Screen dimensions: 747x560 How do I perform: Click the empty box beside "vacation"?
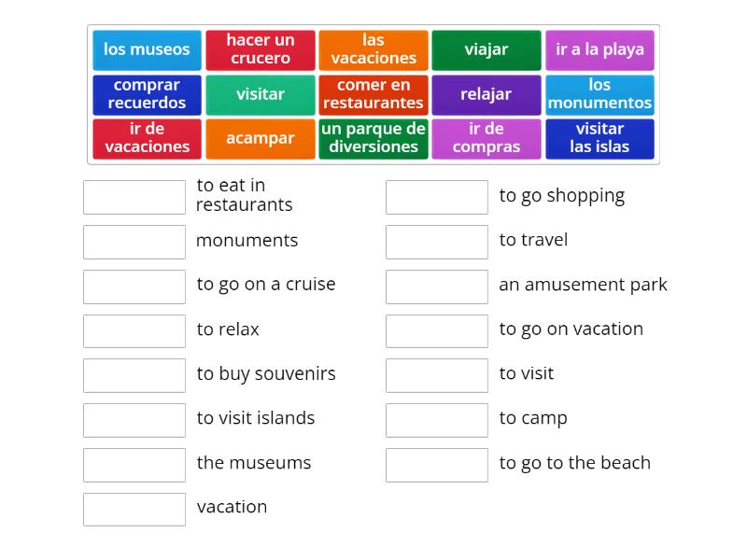[134, 509]
